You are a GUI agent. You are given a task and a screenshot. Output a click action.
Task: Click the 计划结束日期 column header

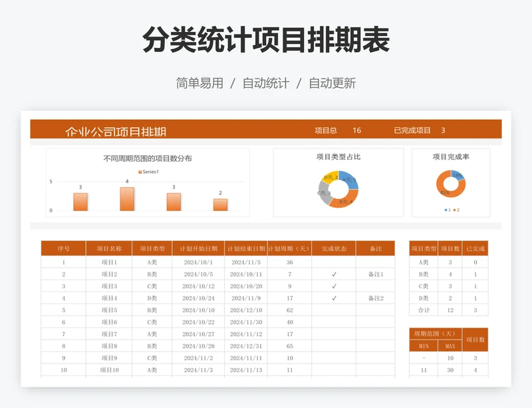point(246,249)
